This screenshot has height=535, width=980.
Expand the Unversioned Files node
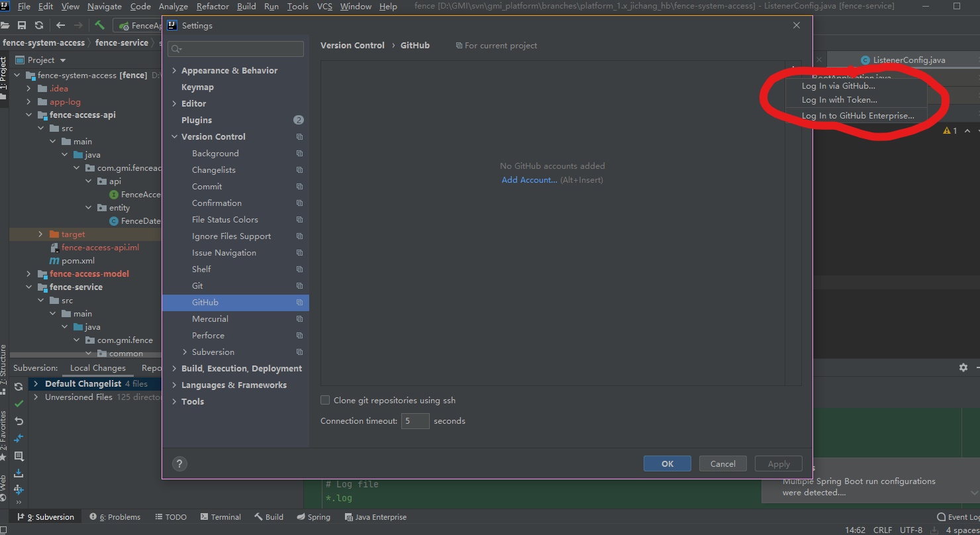[36, 397]
